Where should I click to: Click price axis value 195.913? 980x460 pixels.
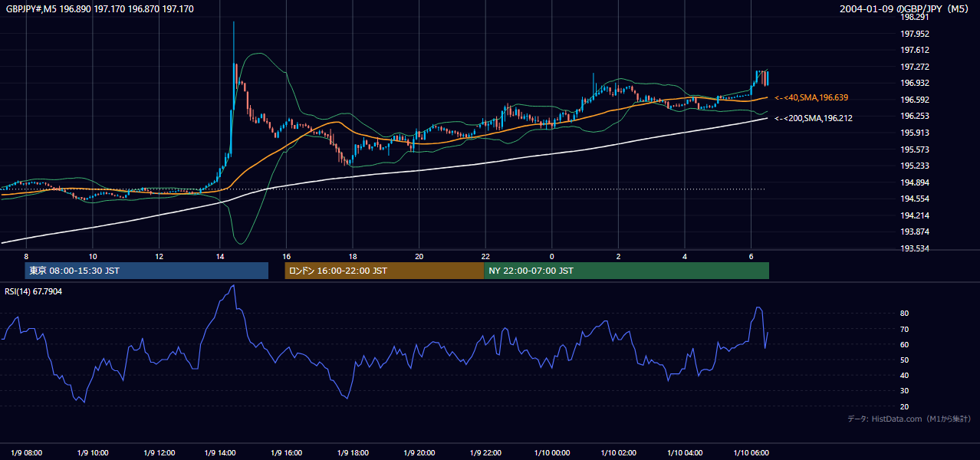pos(916,133)
